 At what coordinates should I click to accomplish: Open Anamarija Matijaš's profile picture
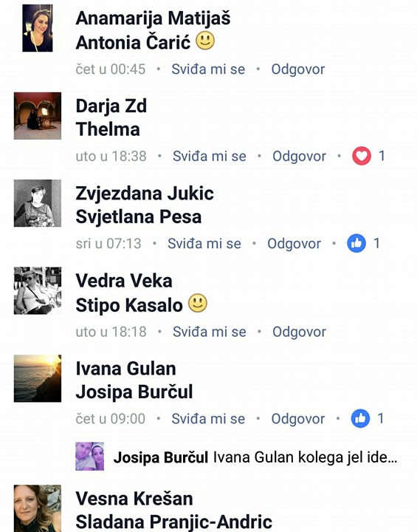tap(38, 28)
